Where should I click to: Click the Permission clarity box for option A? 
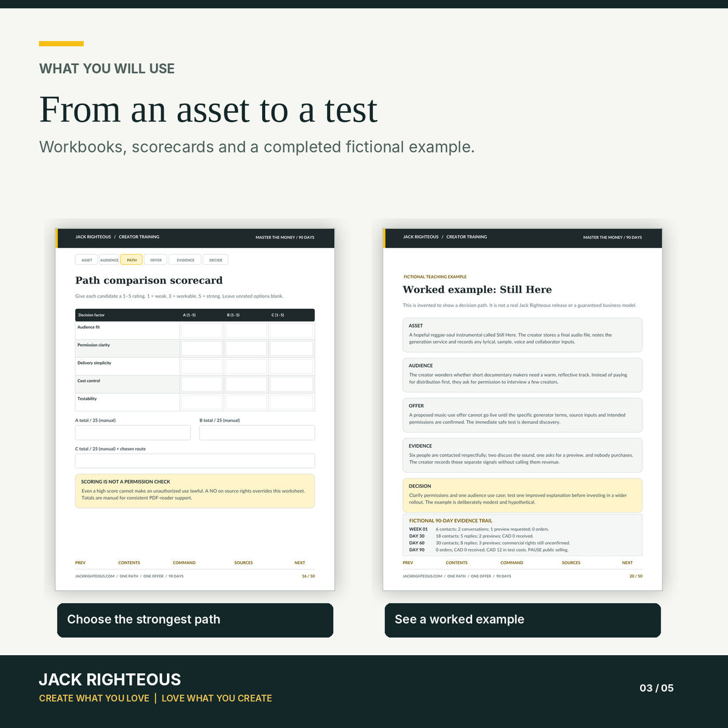[202, 348]
